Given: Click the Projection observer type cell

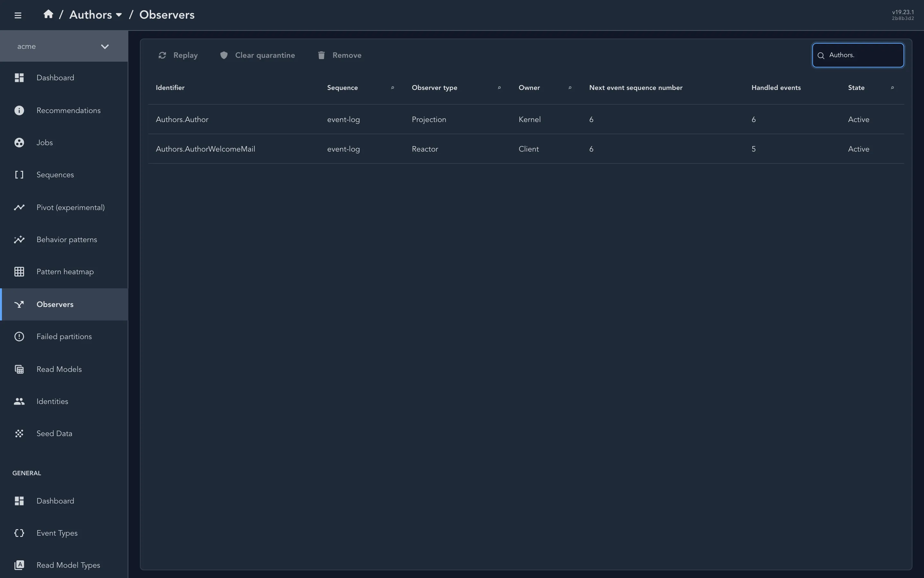Looking at the screenshot, I should click(x=429, y=119).
